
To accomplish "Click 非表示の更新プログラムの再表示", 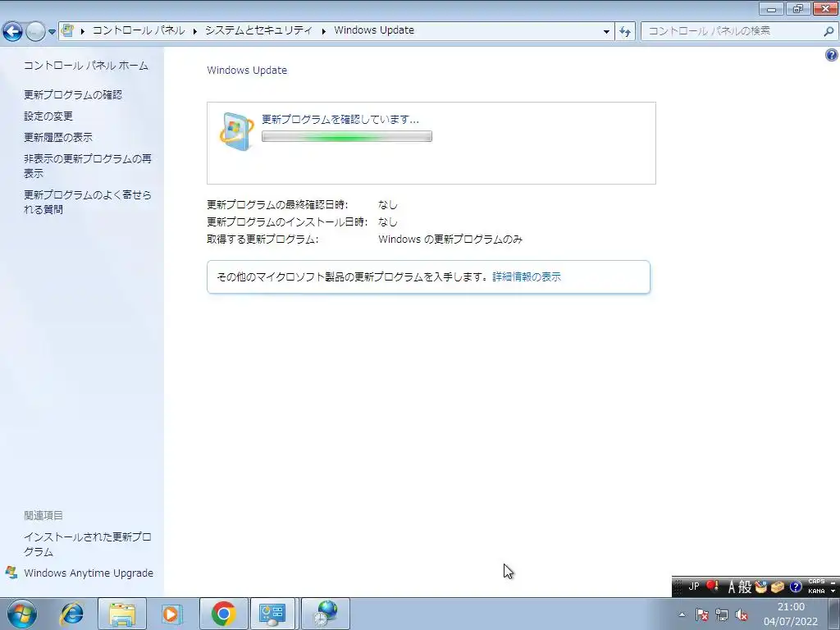I will click(87, 166).
